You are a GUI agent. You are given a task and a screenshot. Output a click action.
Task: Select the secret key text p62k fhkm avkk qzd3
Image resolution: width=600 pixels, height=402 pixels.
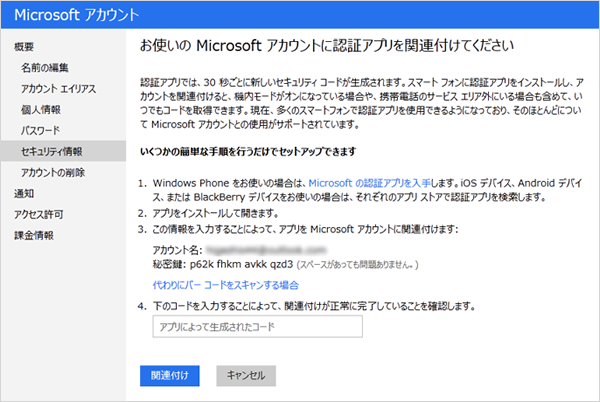click(x=241, y=264)
